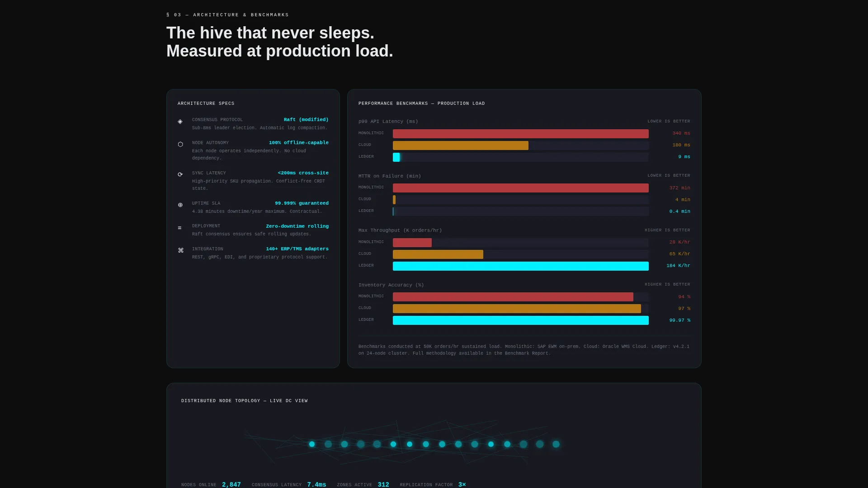This screenshot has height=488, width=868.
Task: Click the 'p99 API Latency (ms)' heading
Action: coord(388,122)
